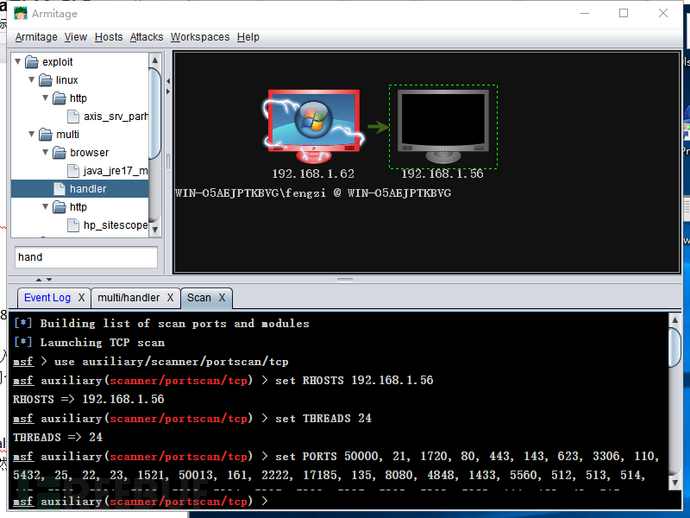Collapse the exploit folder tree node

click(18, 62)
